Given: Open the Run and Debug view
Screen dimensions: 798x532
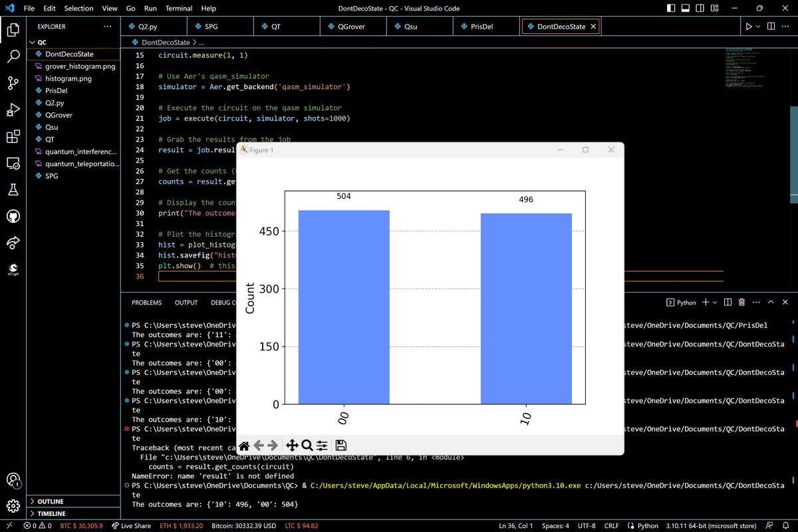Looking at the screenshot, I should click(x=13, y=110).
